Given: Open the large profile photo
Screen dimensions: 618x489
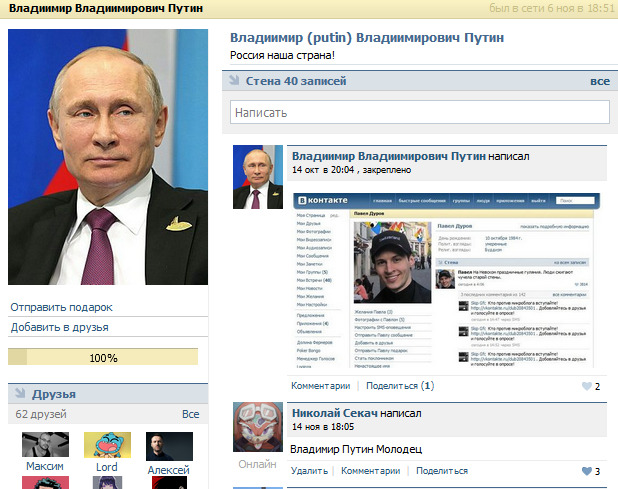Looking at the screenshot, I should click(108, 157).
